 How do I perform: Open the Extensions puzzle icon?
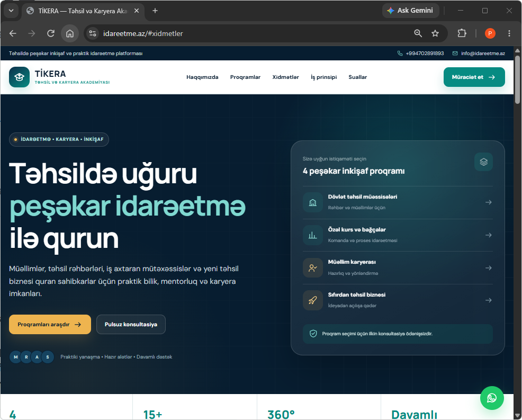click(x=462, y=33)
